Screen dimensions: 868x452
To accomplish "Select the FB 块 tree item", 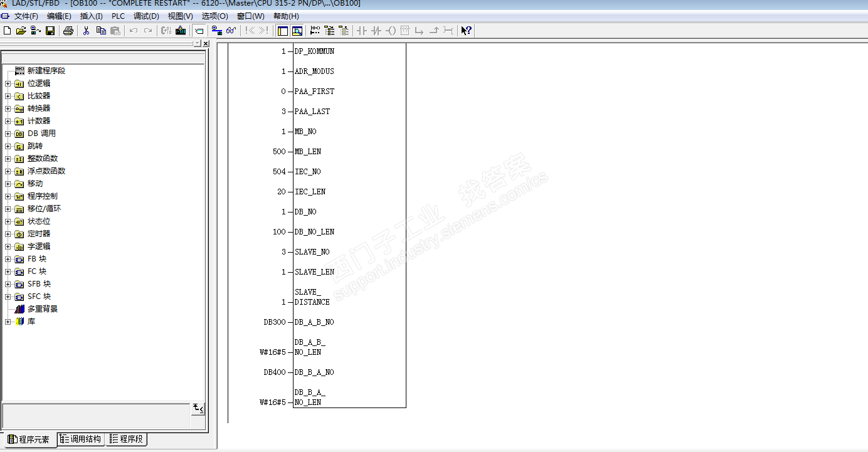I will point(37,259).
